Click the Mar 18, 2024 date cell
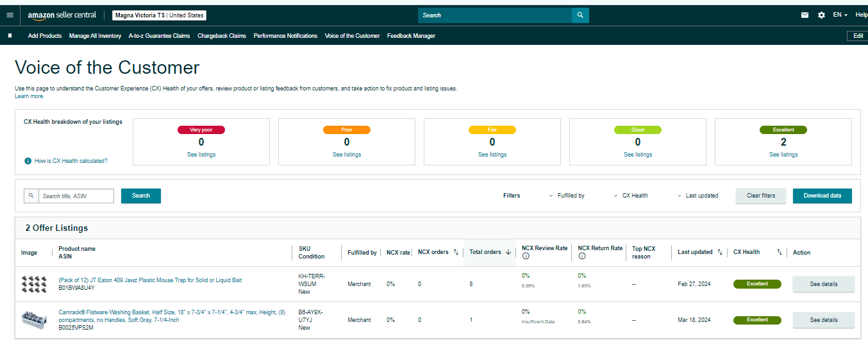This screenshot has height=347, width=868. [x=694, y=320]
